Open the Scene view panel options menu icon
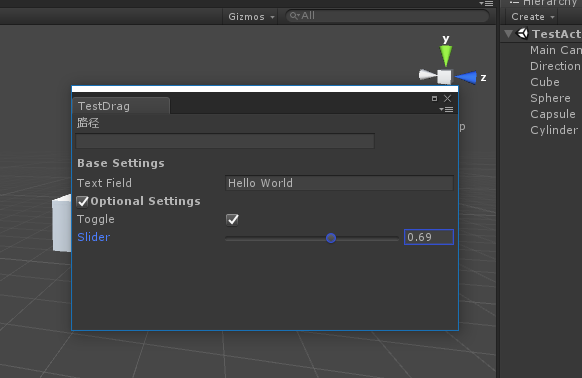This screenshot has width=582, height=378. tap(487, 3)
